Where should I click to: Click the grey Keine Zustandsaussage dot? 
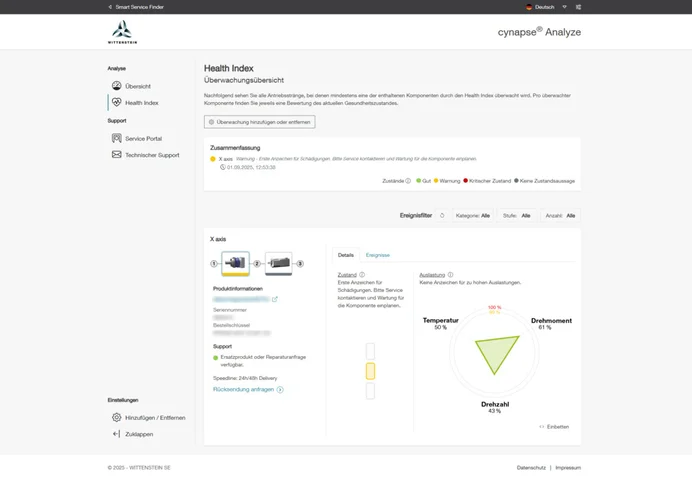(516, 180)
